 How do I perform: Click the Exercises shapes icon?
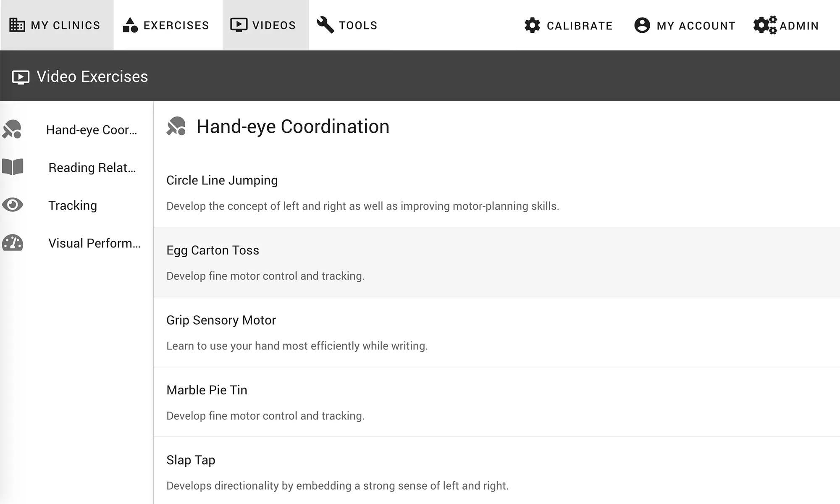(x=130, y=25)
